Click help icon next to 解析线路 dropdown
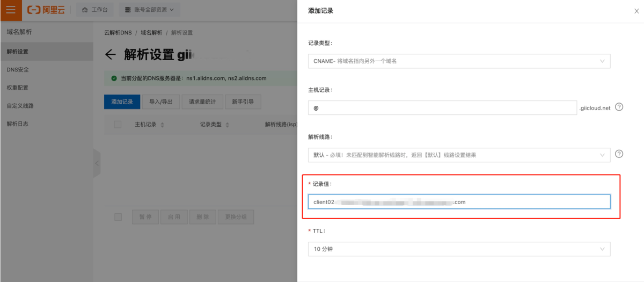The width and height of the screenshot is (644, 282). click(x=619, y=154)
